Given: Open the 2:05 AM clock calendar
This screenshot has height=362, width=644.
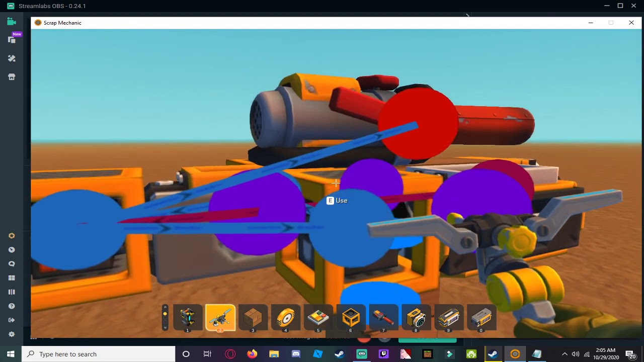Looking at the screenshot, I should 605,354.
